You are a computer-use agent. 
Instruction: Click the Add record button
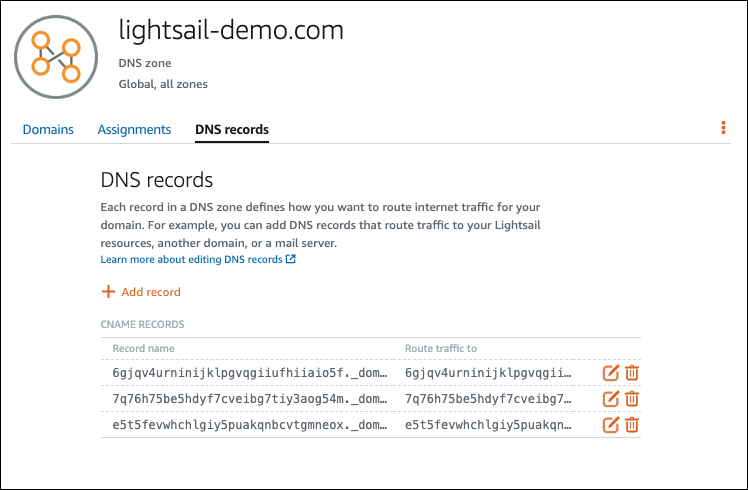click(150, 292)
